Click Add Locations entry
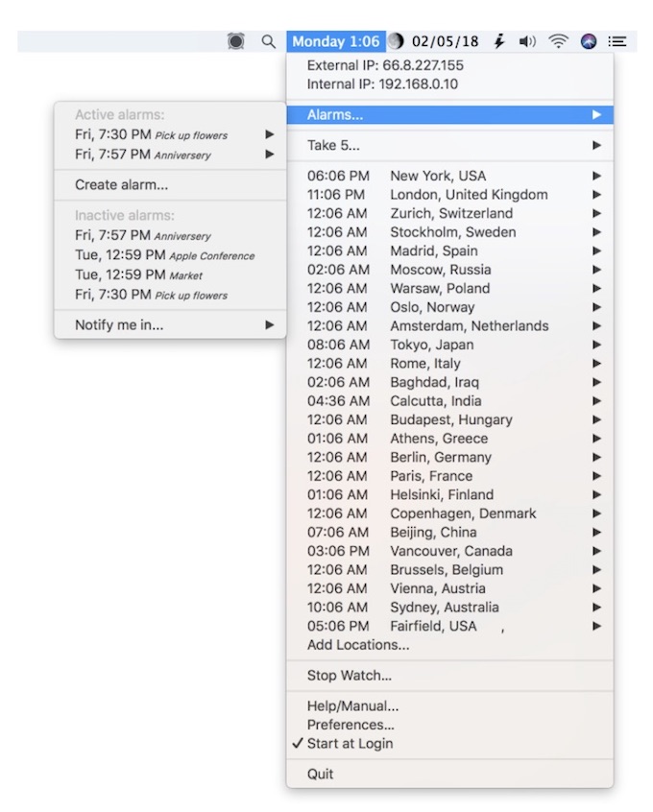Viewport: 653px width, 812px height. [358, 645]
